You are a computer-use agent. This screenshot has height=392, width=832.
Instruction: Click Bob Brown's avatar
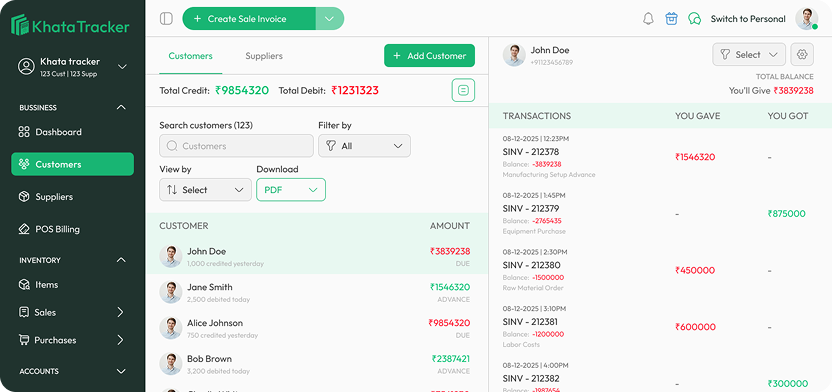coord(171,364)
